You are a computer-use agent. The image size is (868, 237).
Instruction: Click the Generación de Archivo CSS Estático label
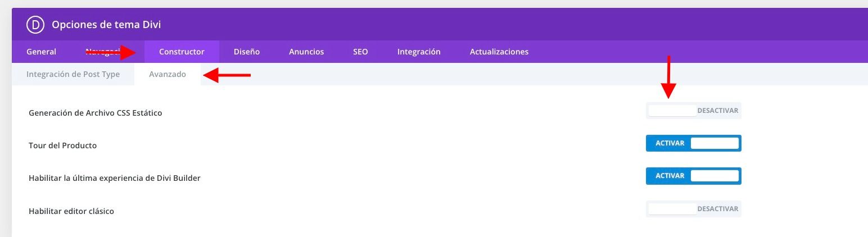95,113
